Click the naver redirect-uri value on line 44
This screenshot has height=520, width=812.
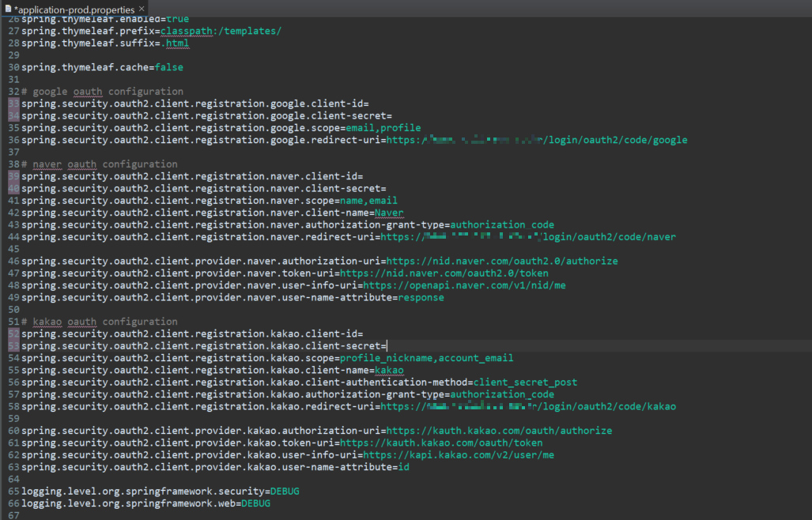(528, 237)
